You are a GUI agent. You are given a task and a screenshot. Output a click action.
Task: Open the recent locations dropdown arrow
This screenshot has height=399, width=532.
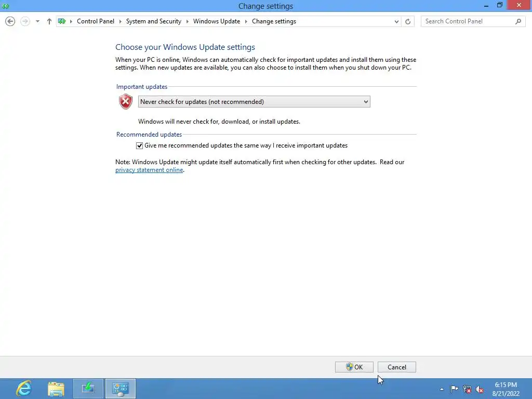(x=37, y=21)
